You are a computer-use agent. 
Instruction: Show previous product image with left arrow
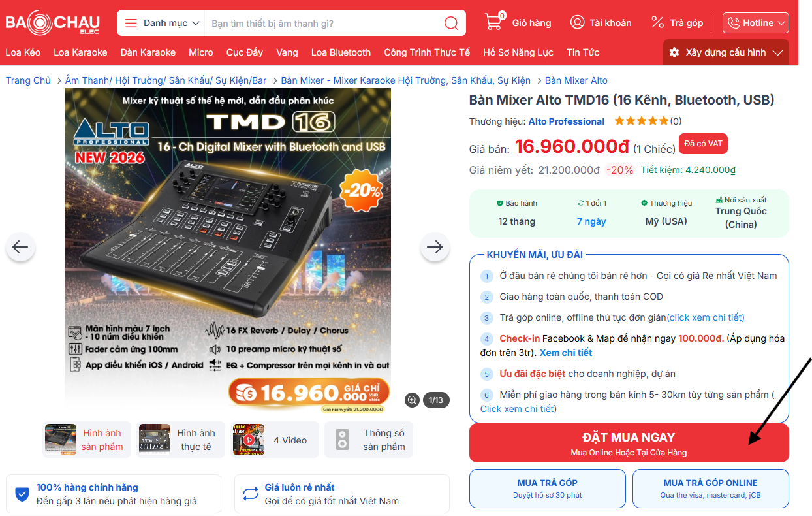click(x=20, y=247)
